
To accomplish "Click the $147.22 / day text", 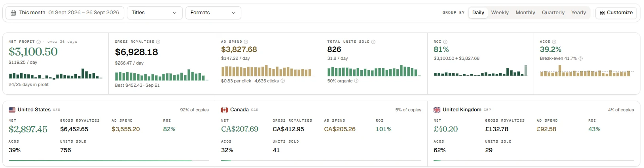I will pyautogui.click(x=235, y=58).
